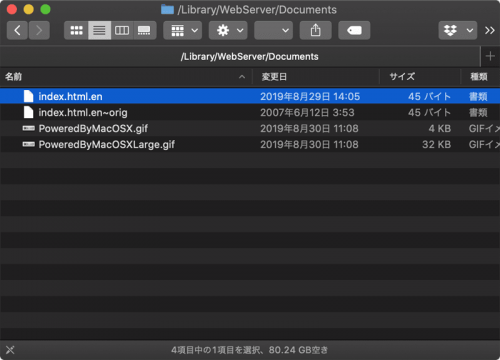Click the tools icon in status bar

pyautogui.click(x=10, y=350)
